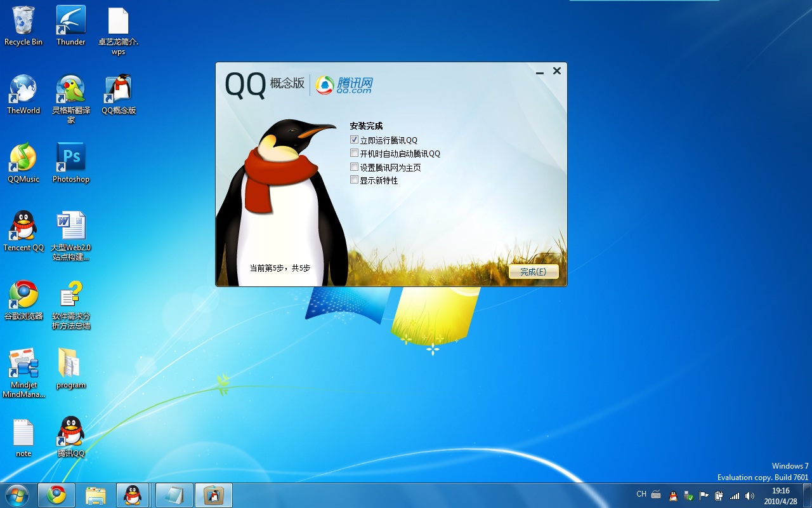Image resolution: width=812 pixels, height=508 pixels.
Task: Click the QQ penguin in system tray
Action: [x=673, y=495]
